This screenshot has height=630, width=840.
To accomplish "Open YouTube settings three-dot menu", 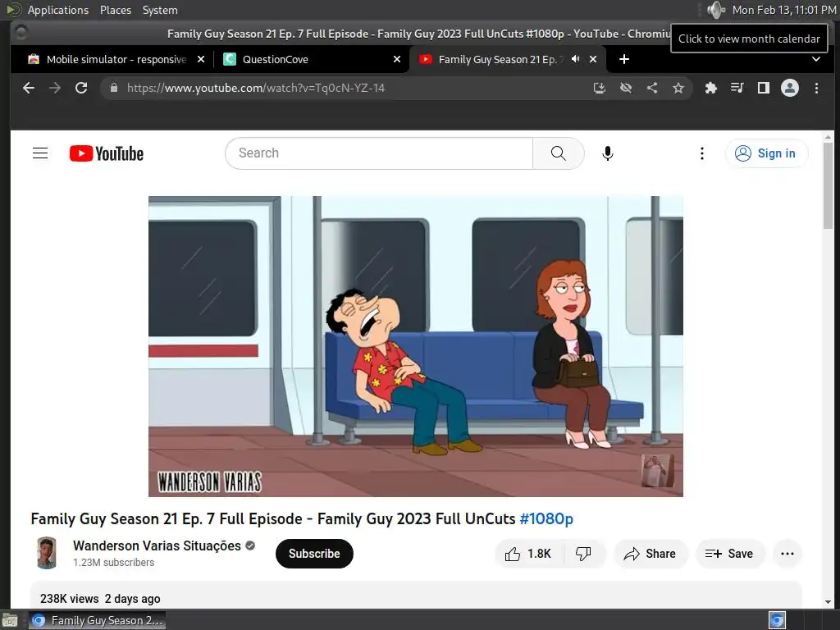I will (702, 153).
